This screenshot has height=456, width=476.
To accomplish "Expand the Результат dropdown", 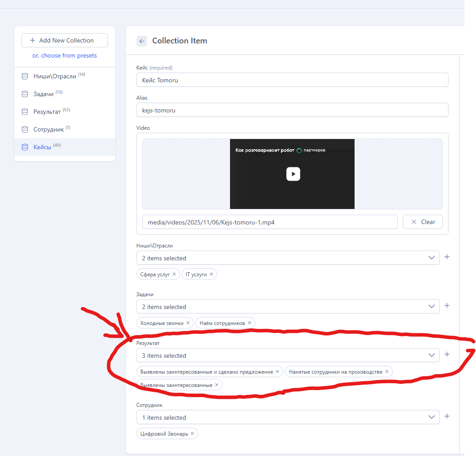I will [288, 356].
